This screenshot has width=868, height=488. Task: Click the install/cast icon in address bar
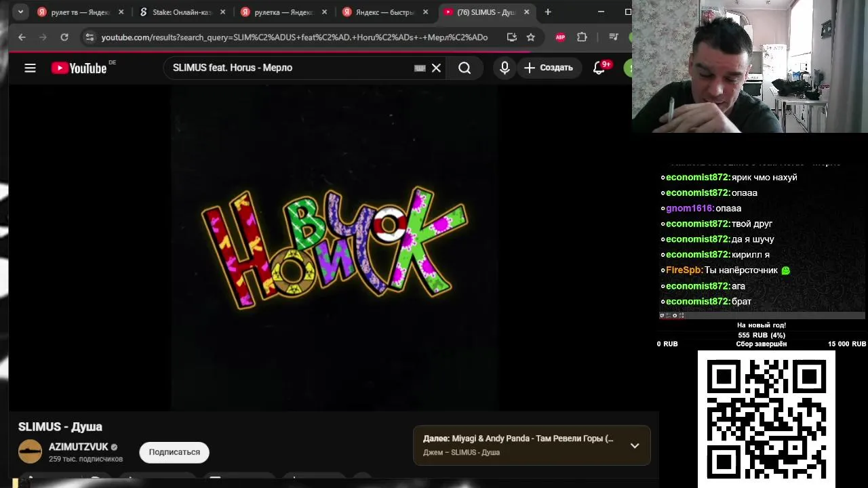[x=511, y=37]
